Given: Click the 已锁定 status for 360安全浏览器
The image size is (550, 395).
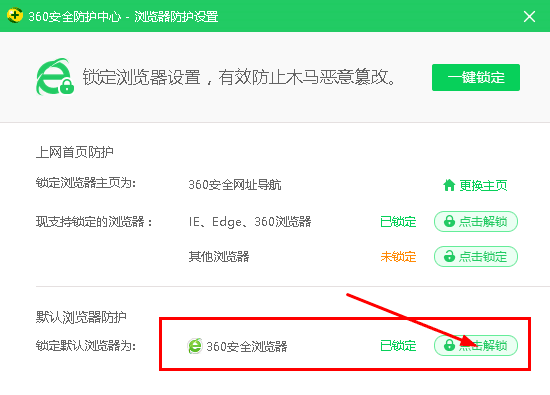Looking at the screenshot, I should click(x=398, y=346).
